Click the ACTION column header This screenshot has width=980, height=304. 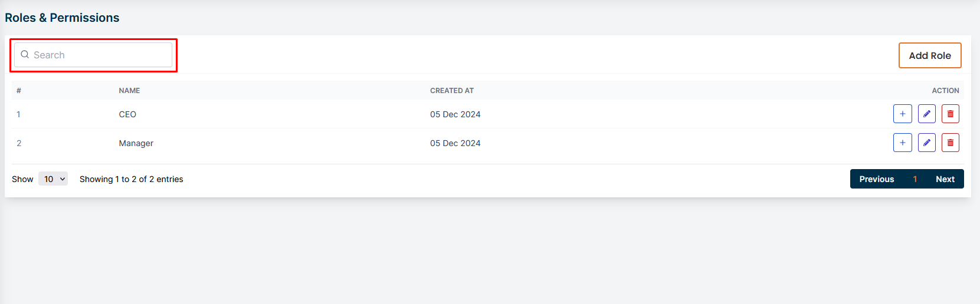point(945,91)
